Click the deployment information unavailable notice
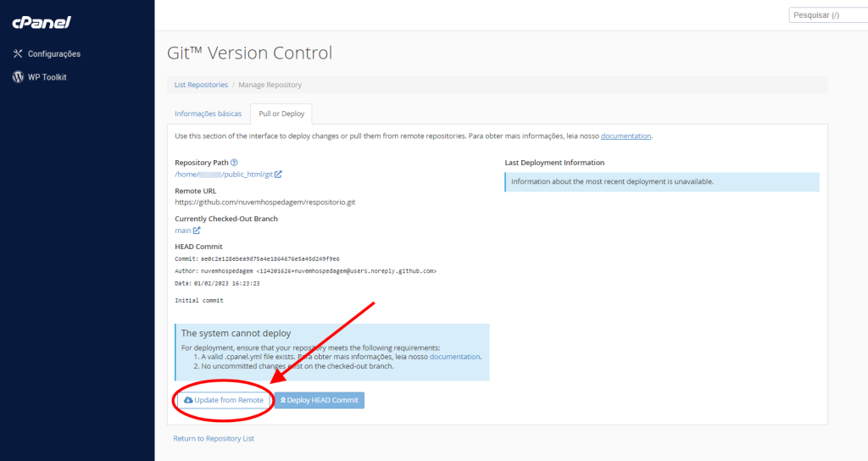Image resolution: width=868 pixels, height=461 pixels. [x=662, y=182]
